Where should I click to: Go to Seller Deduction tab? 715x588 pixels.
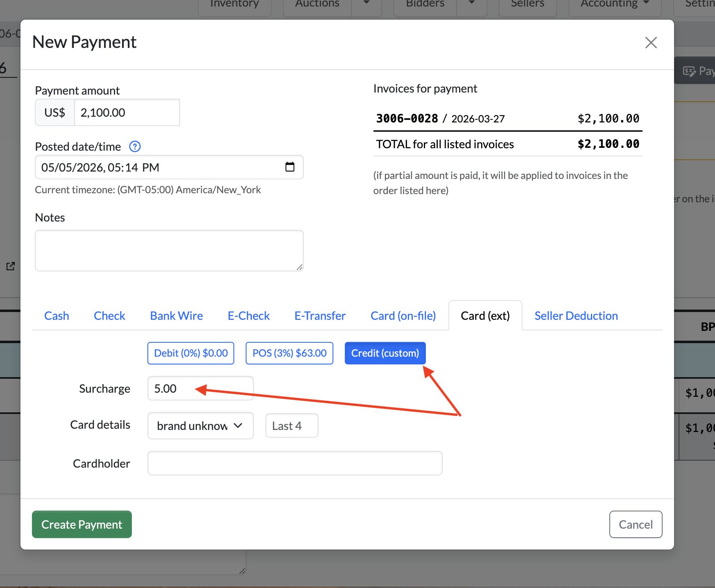pyautogui.click(x=576, y=316)
